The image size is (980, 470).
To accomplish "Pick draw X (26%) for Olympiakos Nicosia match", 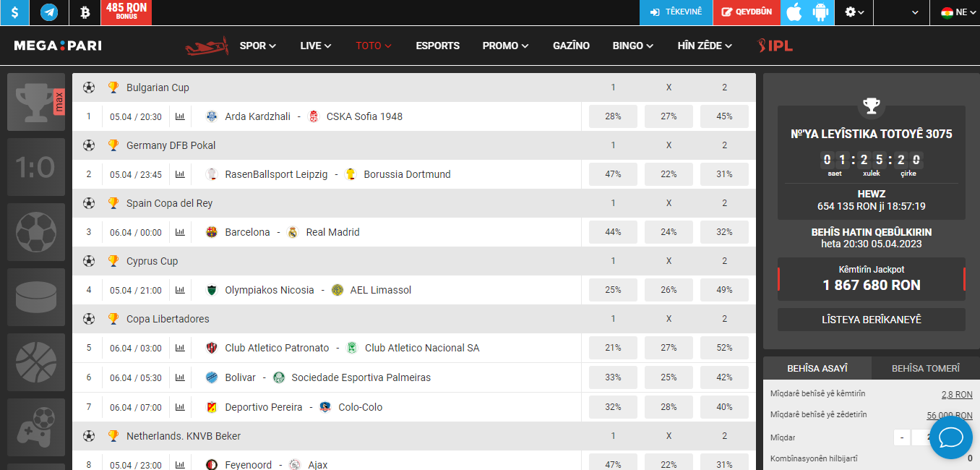I will (x=669, y=290).
